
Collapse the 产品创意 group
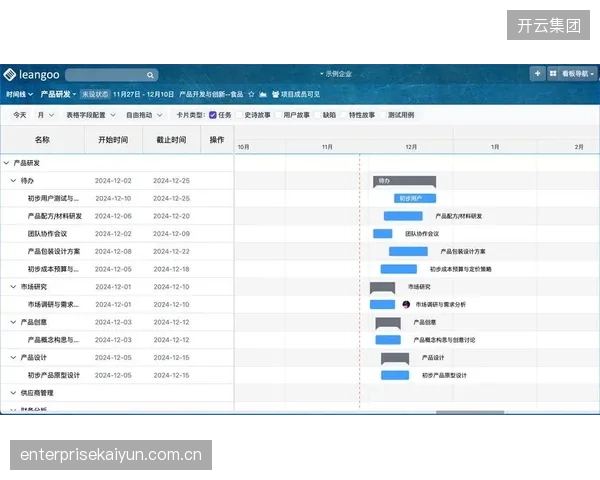[x=13, y=322]
